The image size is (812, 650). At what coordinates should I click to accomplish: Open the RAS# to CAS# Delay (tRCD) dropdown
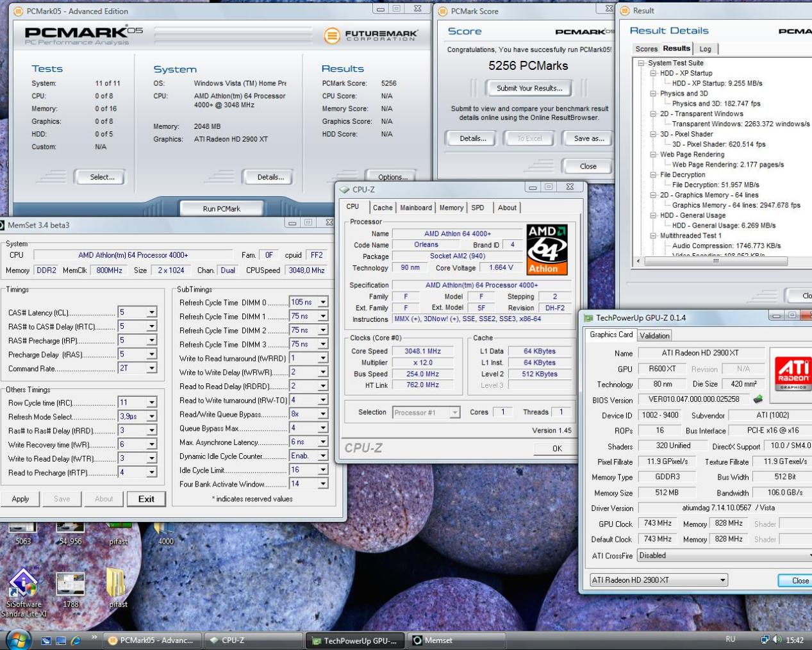152,327
